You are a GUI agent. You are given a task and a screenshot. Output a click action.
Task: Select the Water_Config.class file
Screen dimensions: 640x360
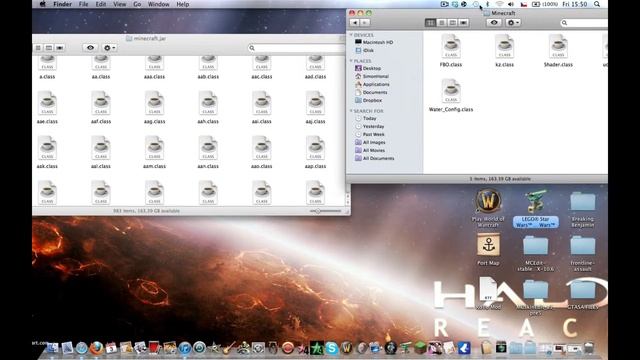pyautogui.click(x=451, y=96)
